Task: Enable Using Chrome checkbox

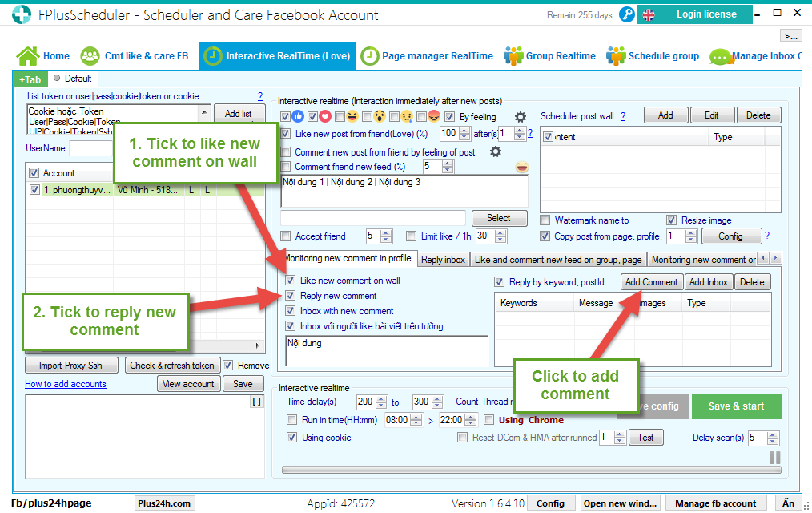Action: (488, 420)
